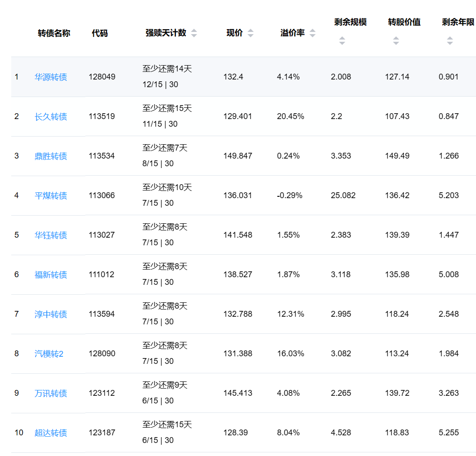Sort by 剩余规模 using arrows below header
The height and width of the screenshot is (456, 476).
342,41
